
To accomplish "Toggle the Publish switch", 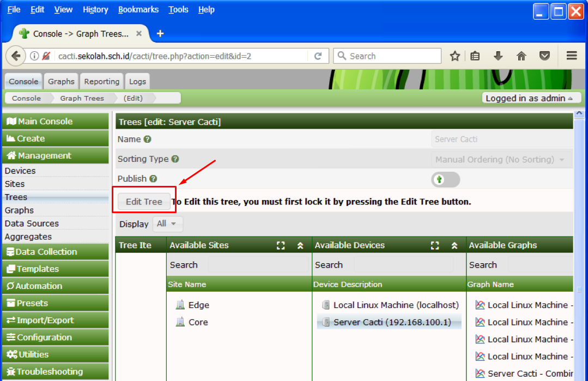I will (x=445, y=179).
